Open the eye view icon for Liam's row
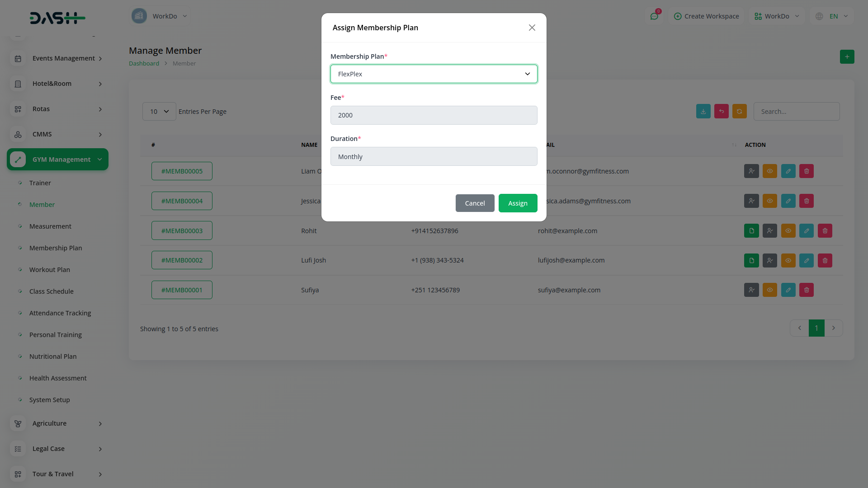This screenshot has width=868, height=488. [769, 171]
